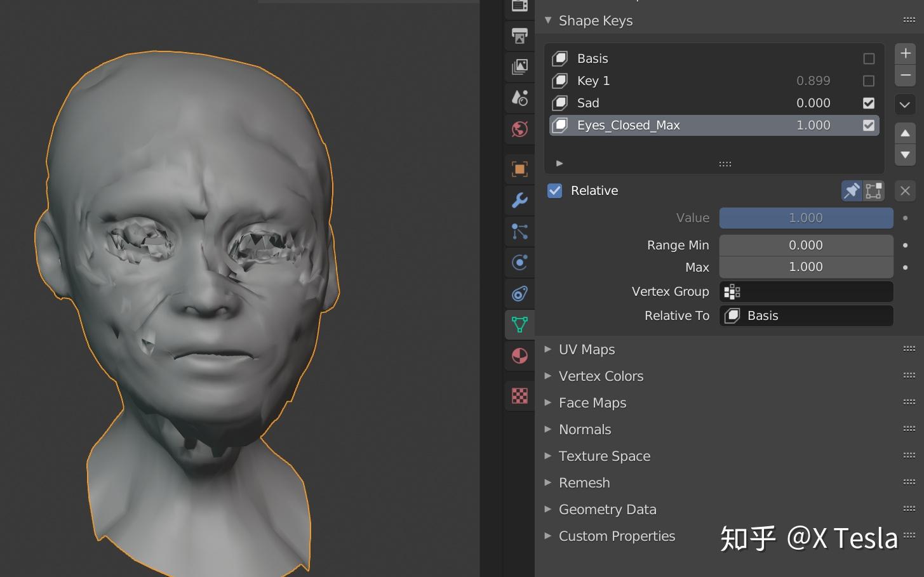The image size is (924, 577).
Task: Select the Object Data Properties green triangle
Action: click(x=519, y=324)
